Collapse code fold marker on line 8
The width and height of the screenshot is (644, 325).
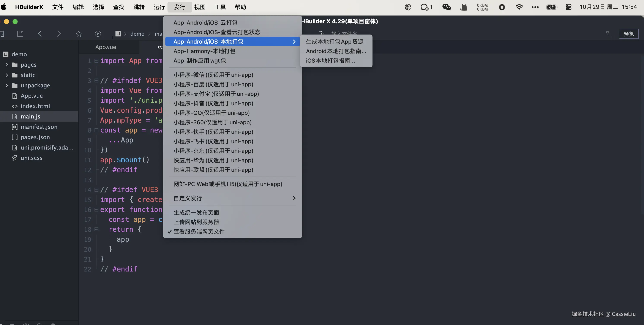96,130
